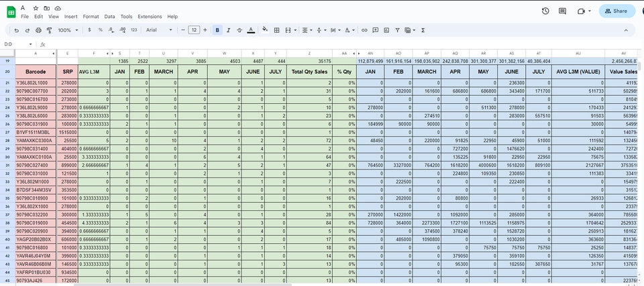Viewport: 644px width, 286px height.
Task: Open the Help menu
Action: coord(172,17)
